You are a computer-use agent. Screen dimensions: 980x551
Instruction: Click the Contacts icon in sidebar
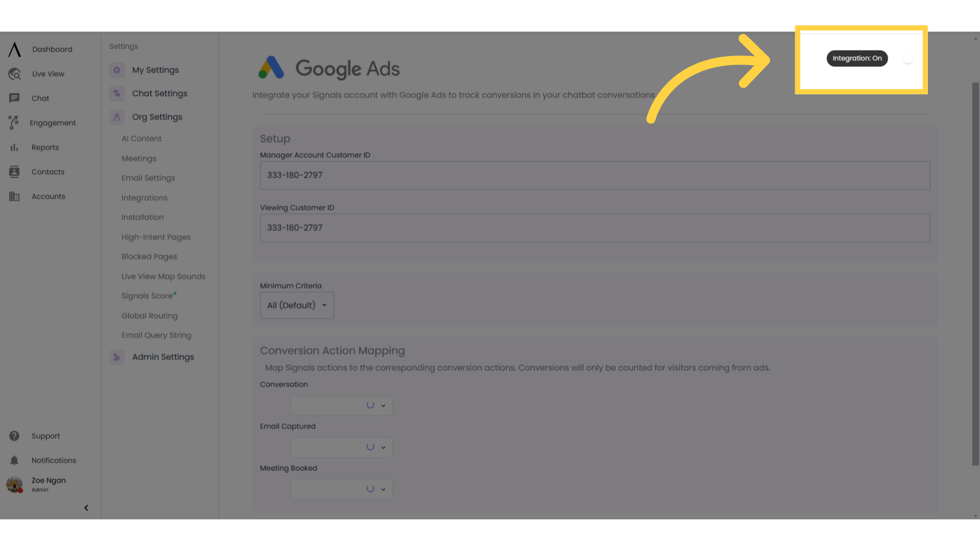(14, 171)
